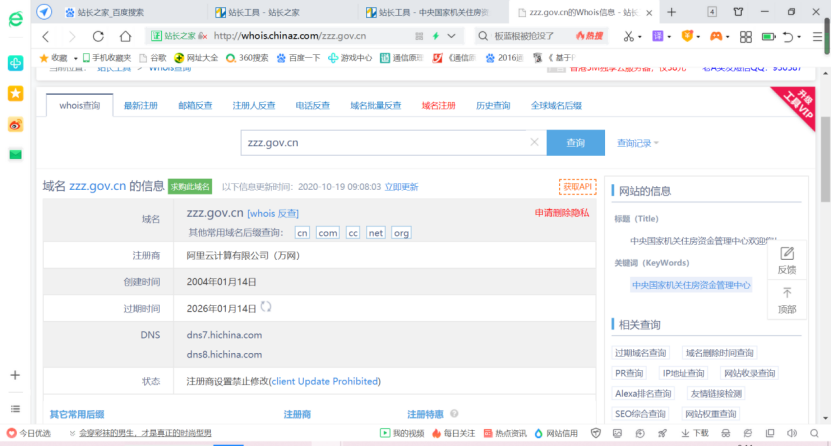Click the search magnifier in browser search box
The width and height of the screenshot is (831, 446).
click(483, 36)
